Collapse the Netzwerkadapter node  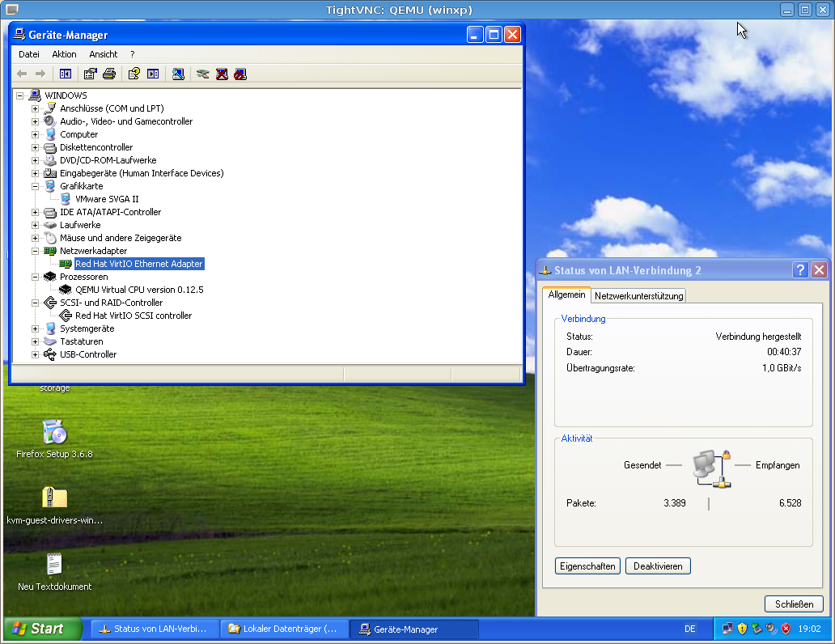pos(35,252)
